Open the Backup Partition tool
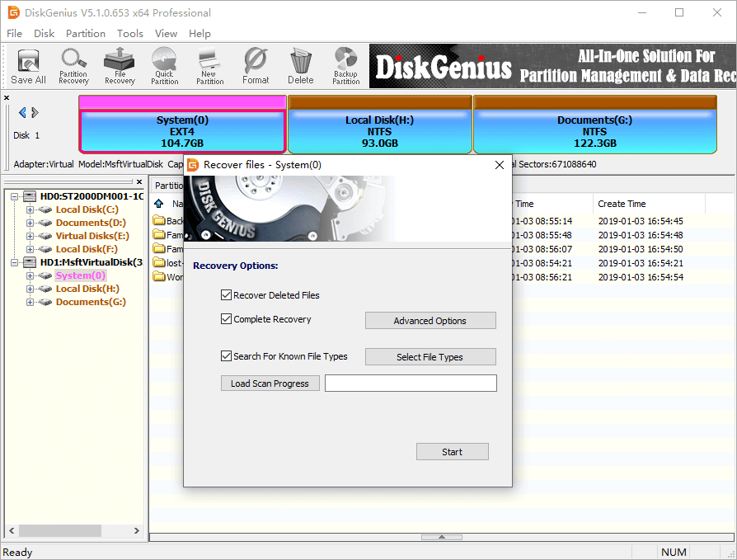 [x=345, y=66]
